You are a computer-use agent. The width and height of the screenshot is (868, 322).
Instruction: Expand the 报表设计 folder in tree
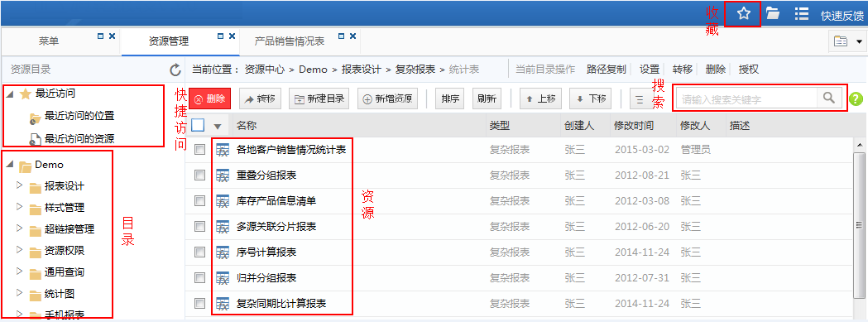coord(19,185)
